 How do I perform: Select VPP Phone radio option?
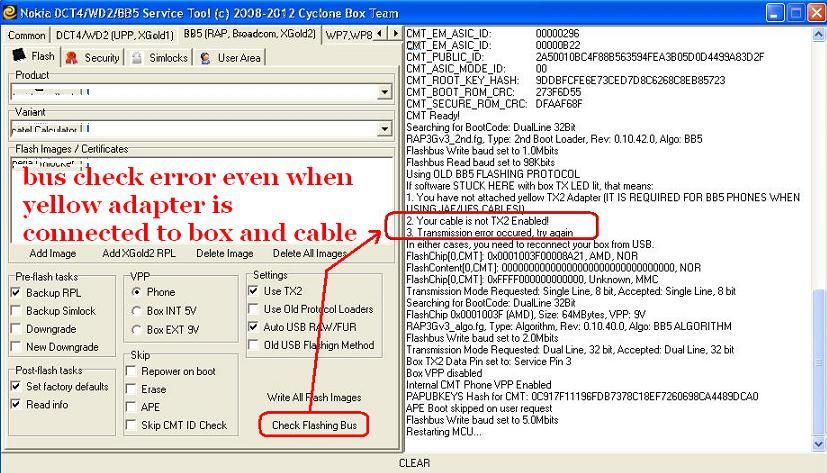tap(137, 292)
